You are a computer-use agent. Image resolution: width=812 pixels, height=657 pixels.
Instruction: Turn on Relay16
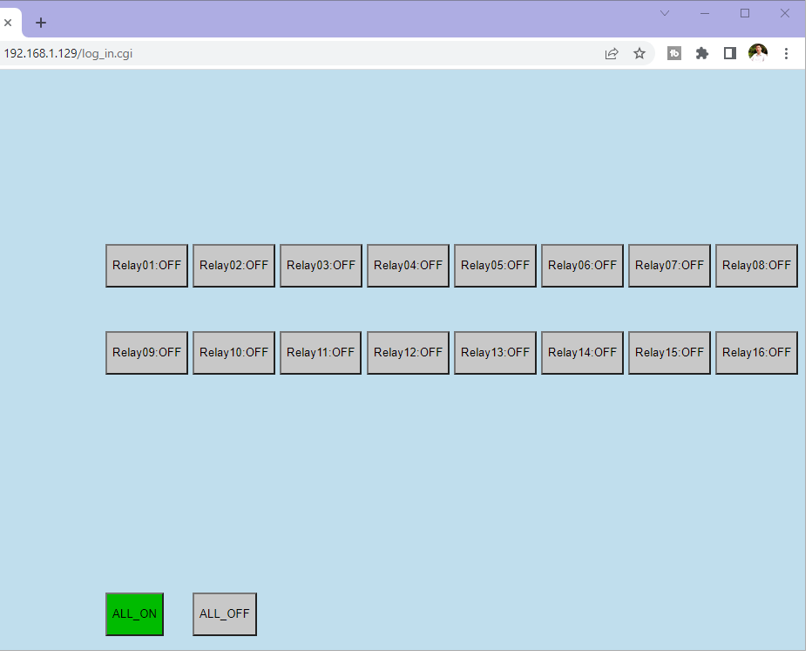(756, 353)
